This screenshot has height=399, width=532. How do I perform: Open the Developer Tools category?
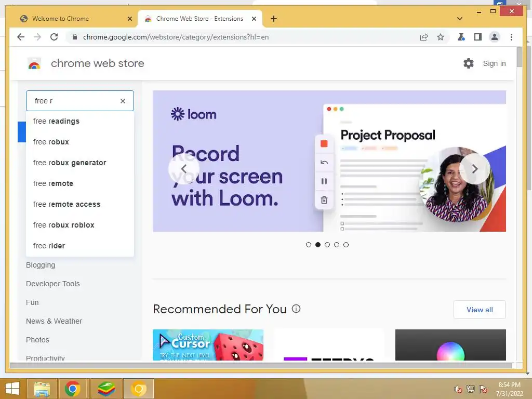tap(53, 284)
